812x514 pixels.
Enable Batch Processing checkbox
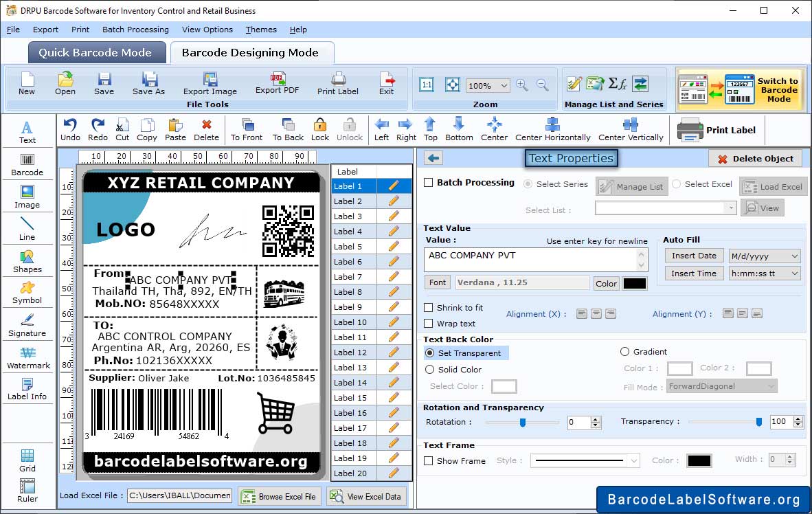click(x=428, y=182)
